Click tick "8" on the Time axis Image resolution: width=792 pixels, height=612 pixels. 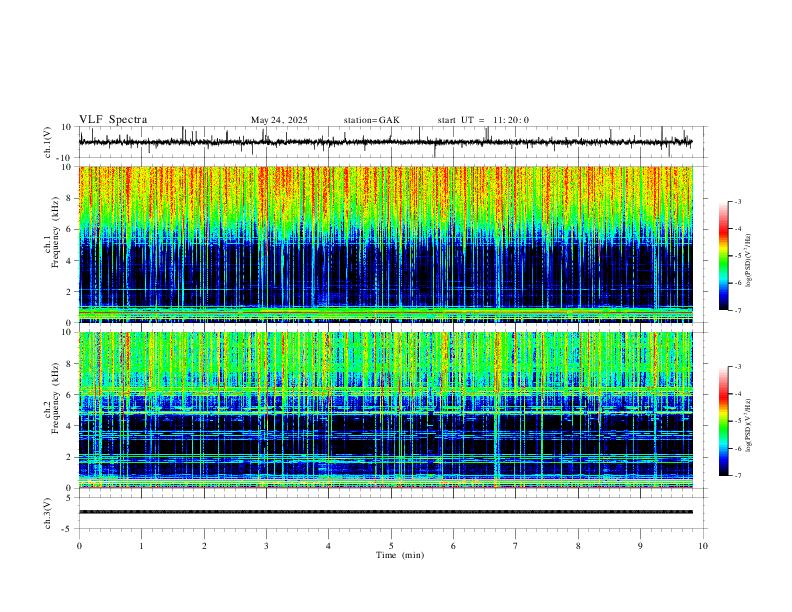click(578, 546)
